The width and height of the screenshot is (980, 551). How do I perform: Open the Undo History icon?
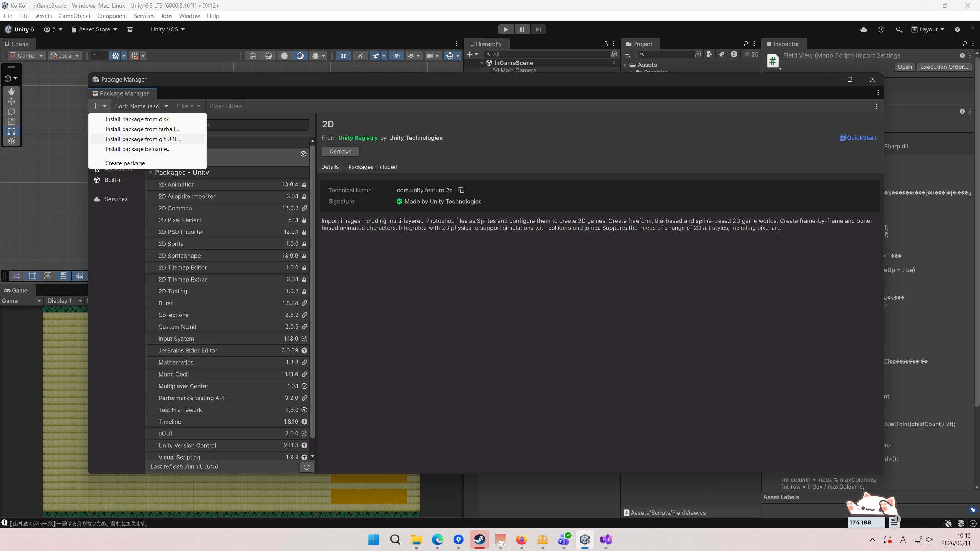click(x=881, y=29)
